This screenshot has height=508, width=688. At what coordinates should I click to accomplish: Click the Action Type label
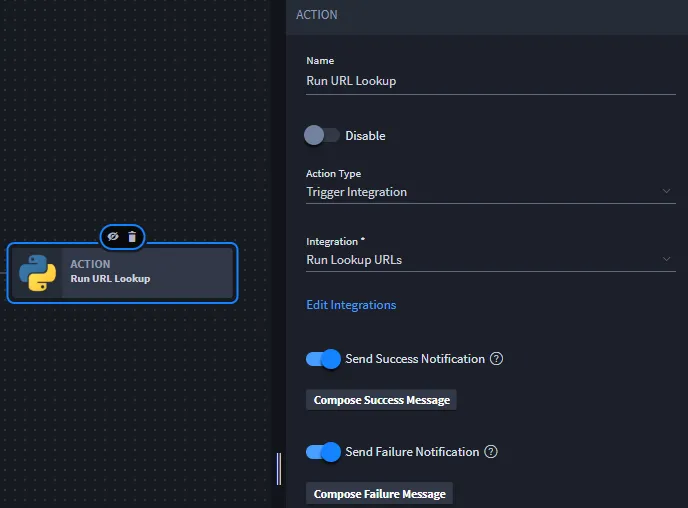pos(333,174)
